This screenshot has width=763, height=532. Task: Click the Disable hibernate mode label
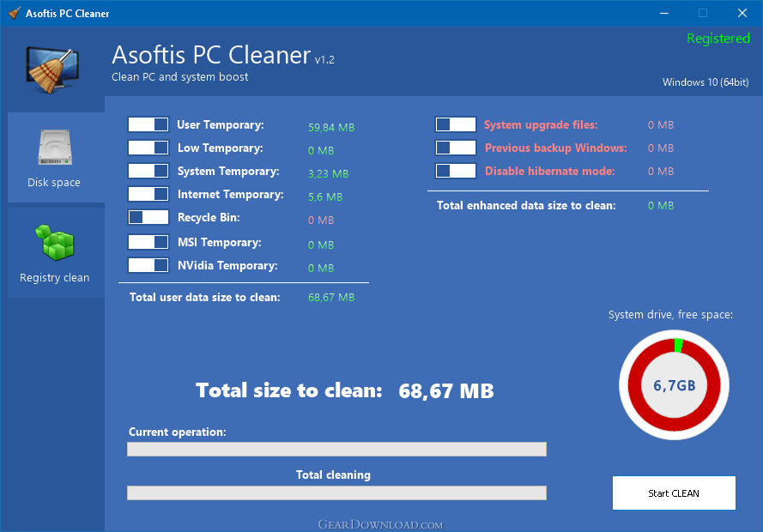click(x=550, y=172)
